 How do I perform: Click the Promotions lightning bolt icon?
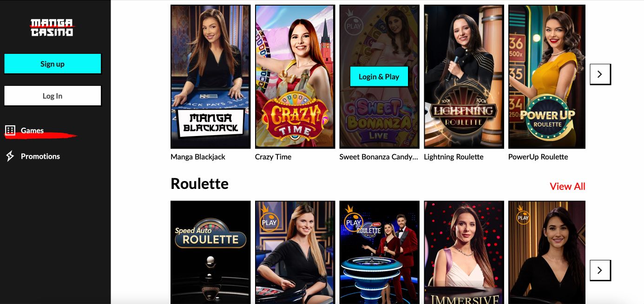[10, 156]
